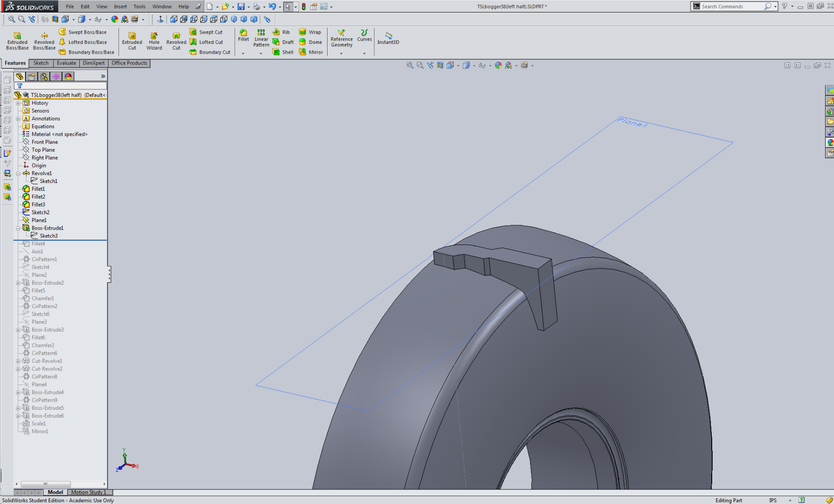Activate the Mirror feature tool
The image size is (834, 504).
coord(311,52)
